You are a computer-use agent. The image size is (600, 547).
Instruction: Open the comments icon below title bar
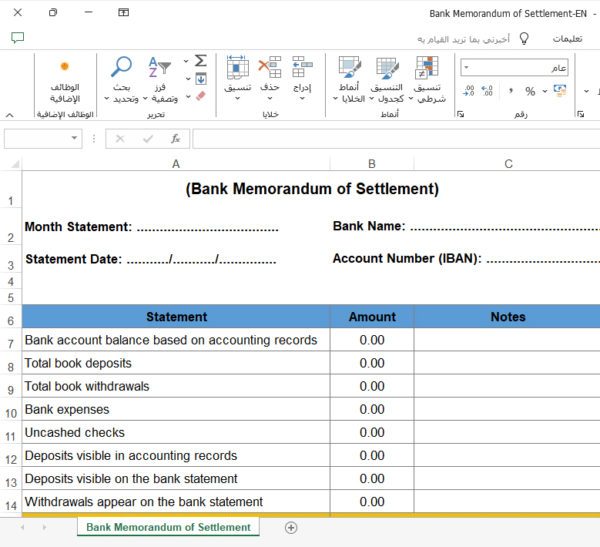click(17, 38)
